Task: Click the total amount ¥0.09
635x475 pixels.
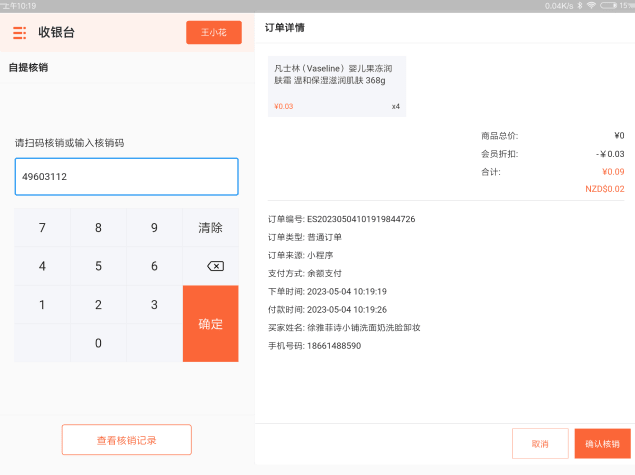Action: click(613, 172)
